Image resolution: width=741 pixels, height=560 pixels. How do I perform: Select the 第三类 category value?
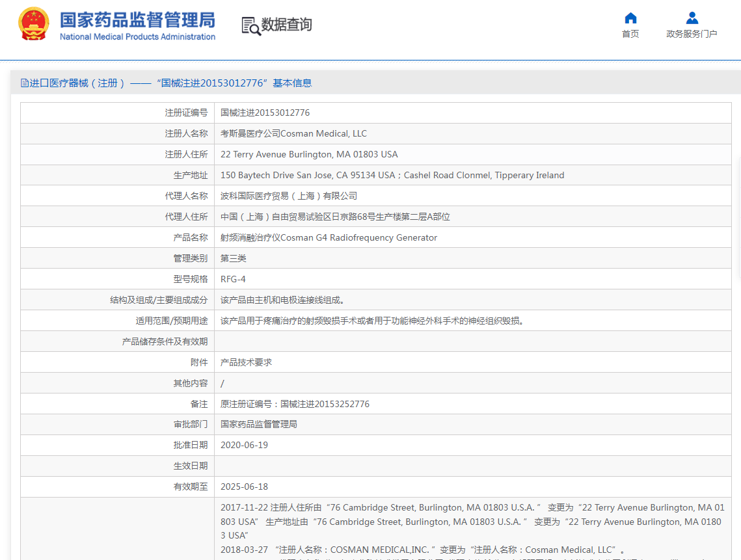(x=234, y=258)
